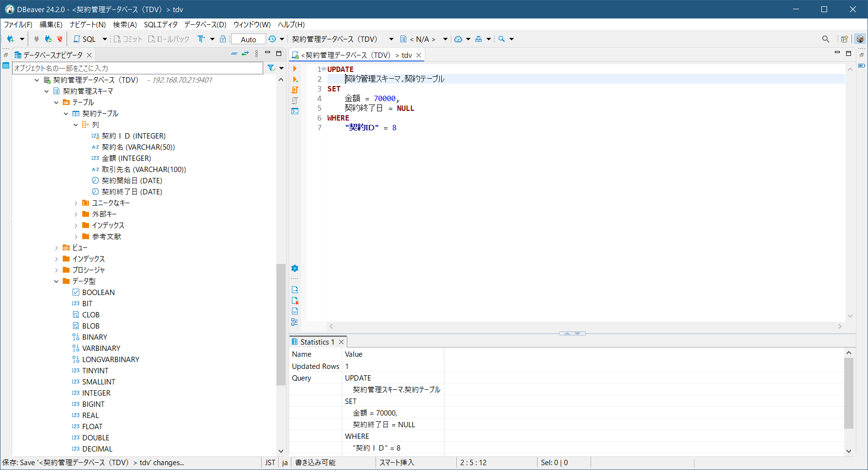Close the tdv SQL editor tab
Screen dimensions: 868x470
click(419, 55)
